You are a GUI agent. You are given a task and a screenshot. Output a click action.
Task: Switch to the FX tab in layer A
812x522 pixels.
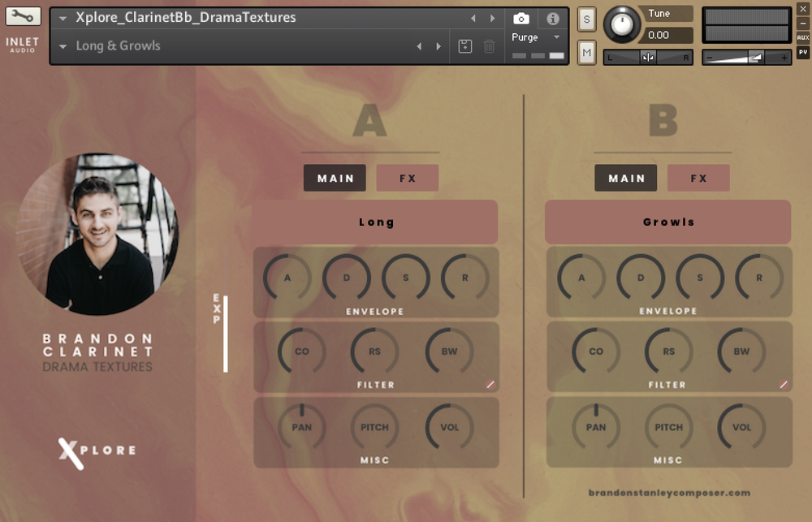[x=408, y=178]
